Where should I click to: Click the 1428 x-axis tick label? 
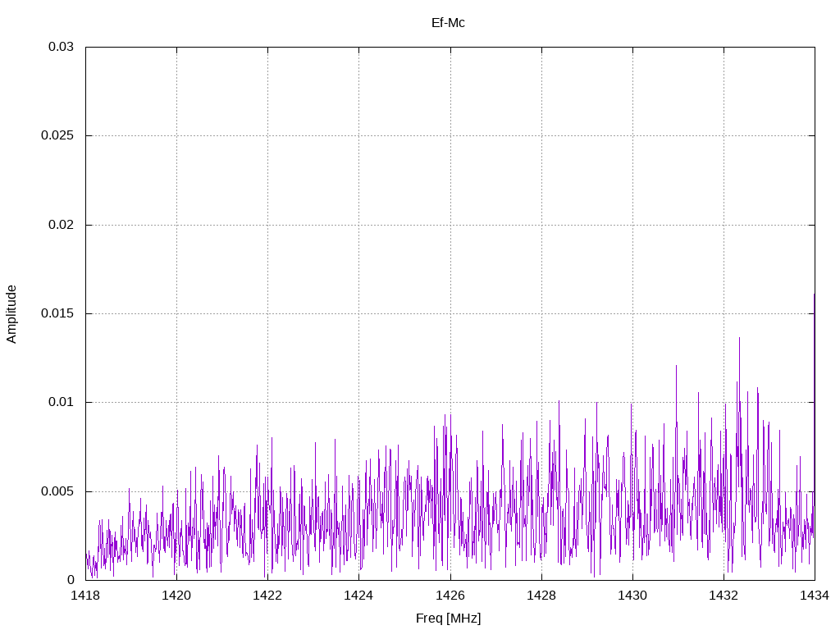[x=541, y=596]
